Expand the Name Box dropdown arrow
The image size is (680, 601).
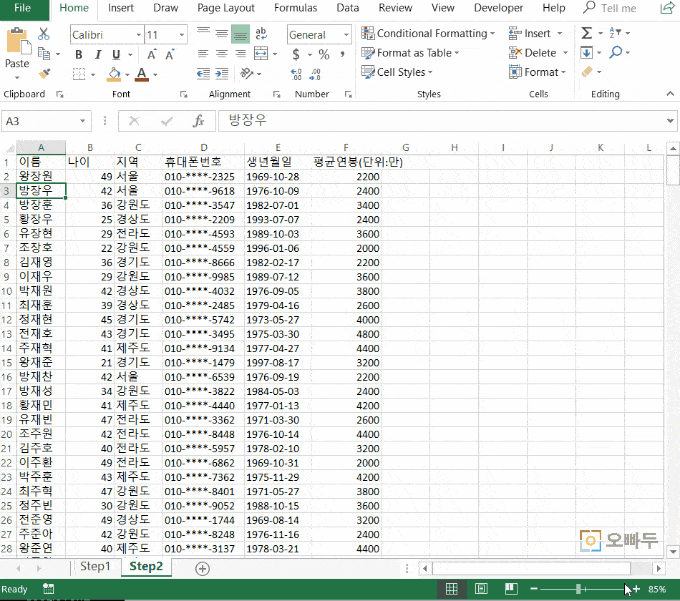(x=82, y=121)
